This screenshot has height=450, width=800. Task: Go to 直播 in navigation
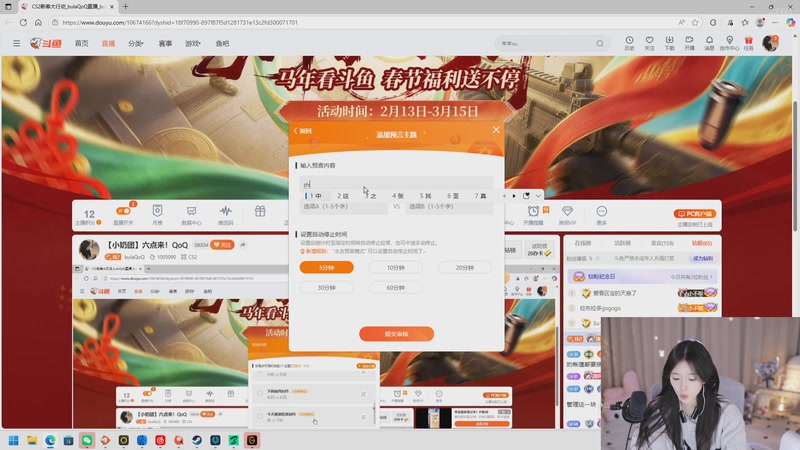[108, 43]
